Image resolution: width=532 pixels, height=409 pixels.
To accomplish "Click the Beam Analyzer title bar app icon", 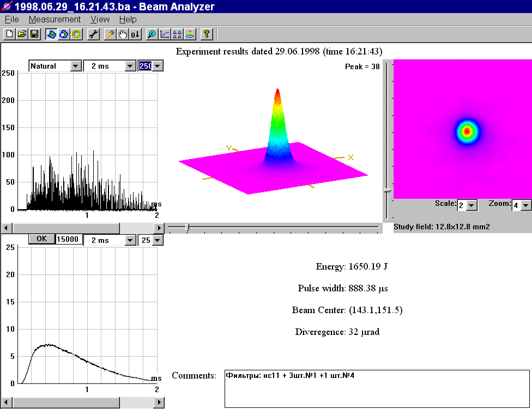I will pyautogui.click(x=7, y=7).
